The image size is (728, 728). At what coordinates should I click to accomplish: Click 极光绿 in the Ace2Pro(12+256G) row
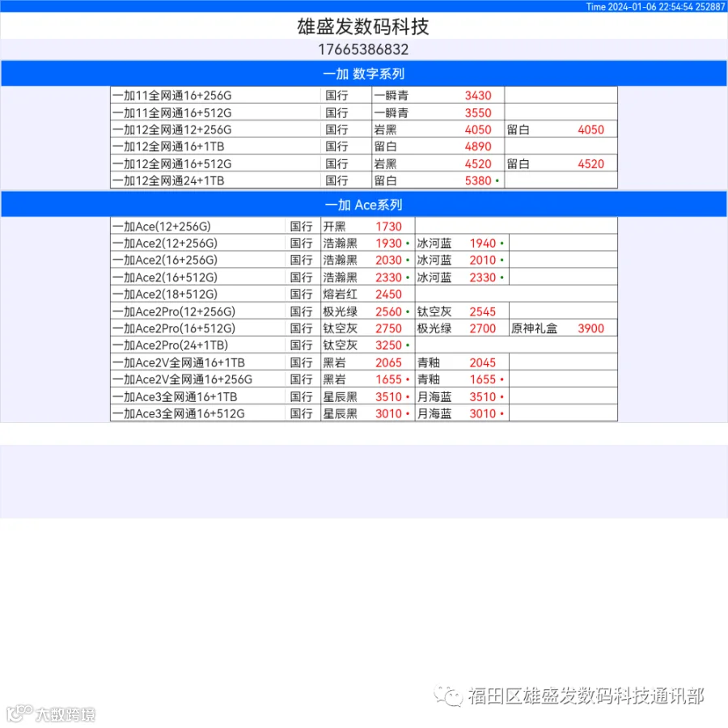(341, 311)
